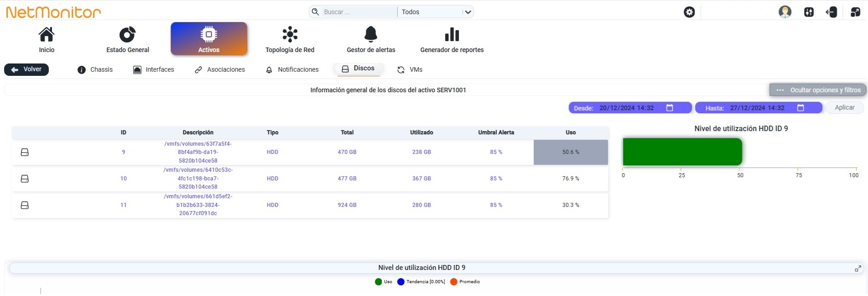Open Estado General chart icon
This screenshot has height=296, width=868.
pyautogui.click(x=128, y=34)
